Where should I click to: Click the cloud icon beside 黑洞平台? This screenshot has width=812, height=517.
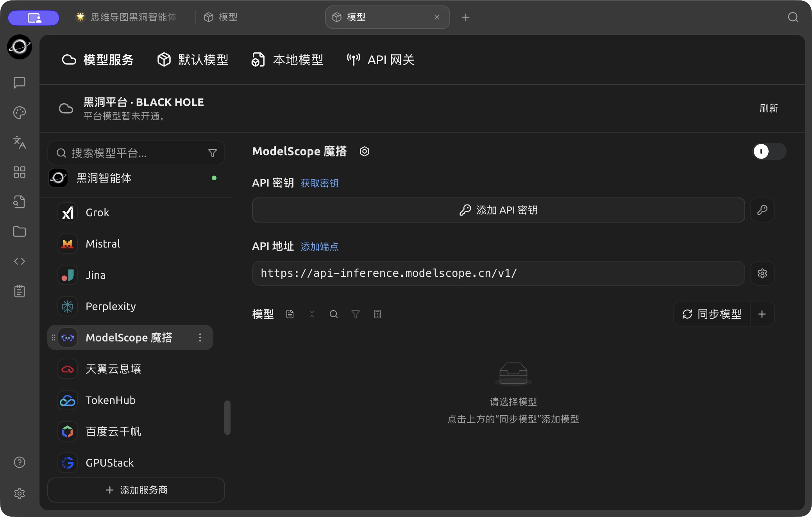(66, 108)
